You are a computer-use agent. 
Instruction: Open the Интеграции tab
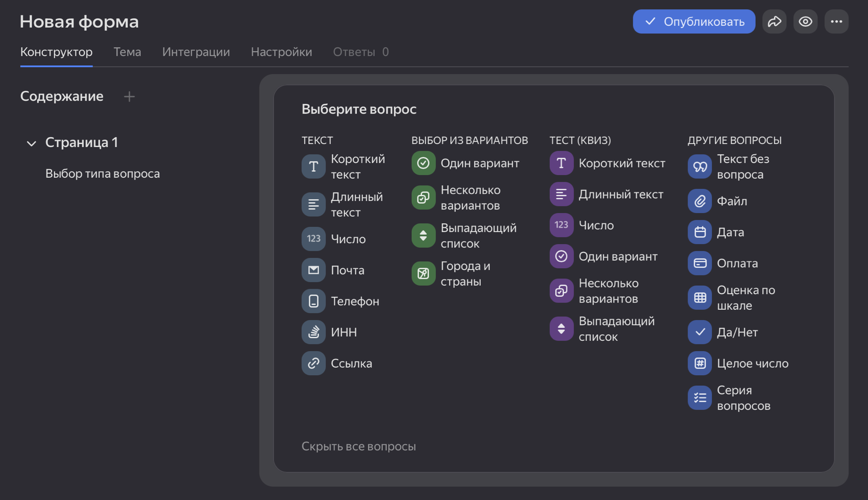click(196, 52)
